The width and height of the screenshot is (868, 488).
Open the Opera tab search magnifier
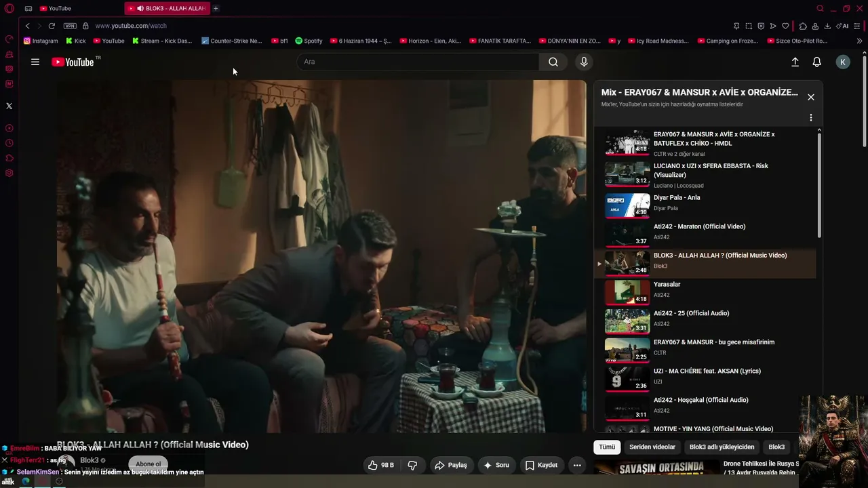tap(820, 8)
